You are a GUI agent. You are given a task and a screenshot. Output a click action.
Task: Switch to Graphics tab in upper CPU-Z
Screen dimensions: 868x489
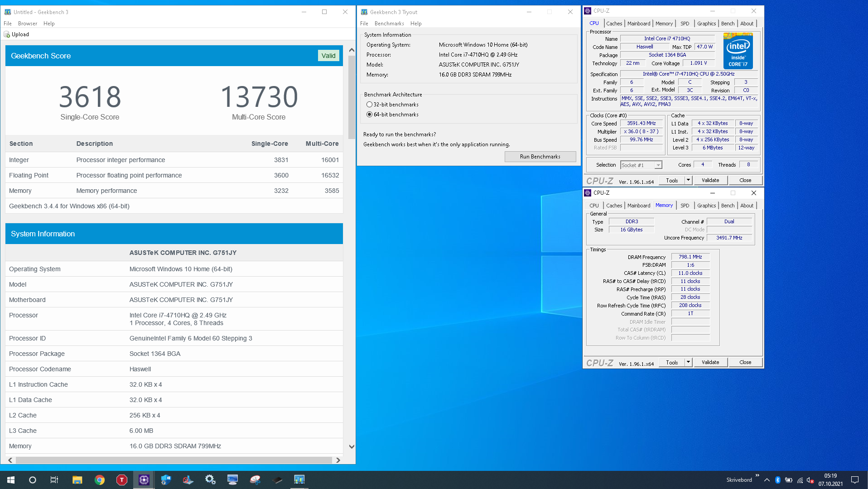[x=707, y=24]
